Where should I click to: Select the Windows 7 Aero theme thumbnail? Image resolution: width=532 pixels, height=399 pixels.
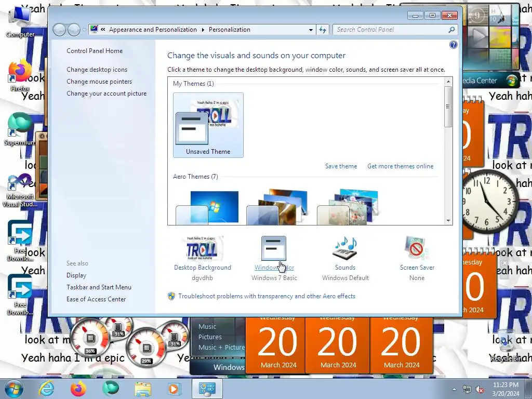pyautogui.click(x=207, y=207)
